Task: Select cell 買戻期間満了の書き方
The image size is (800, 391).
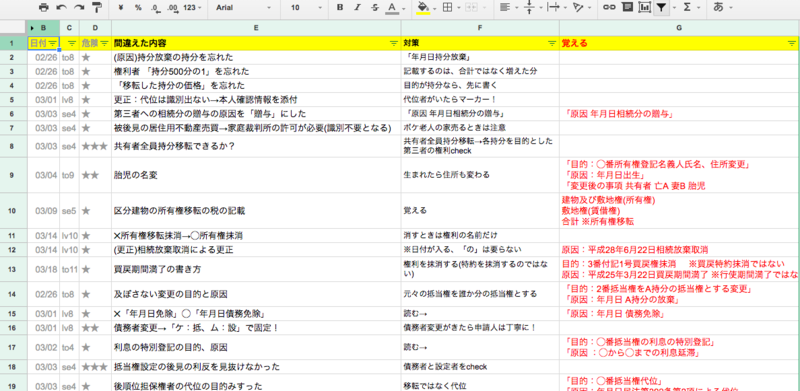Action: tap(256, 269)
